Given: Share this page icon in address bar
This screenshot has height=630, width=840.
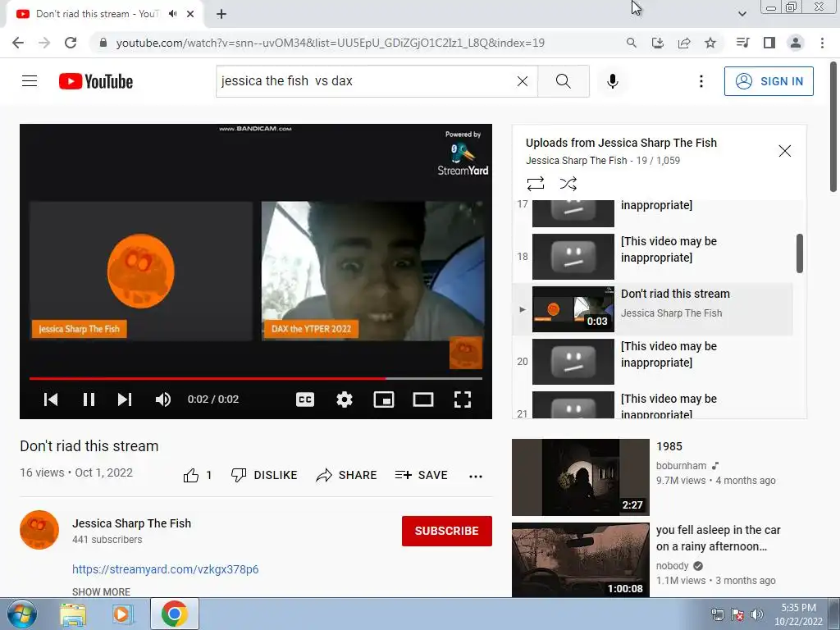Looking at the screenshot, I should (684, 43).
